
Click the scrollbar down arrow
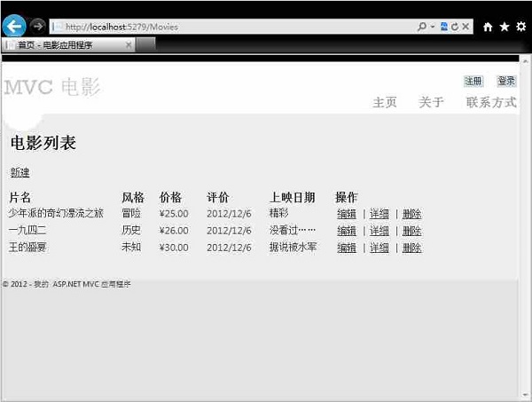[526, 395]
